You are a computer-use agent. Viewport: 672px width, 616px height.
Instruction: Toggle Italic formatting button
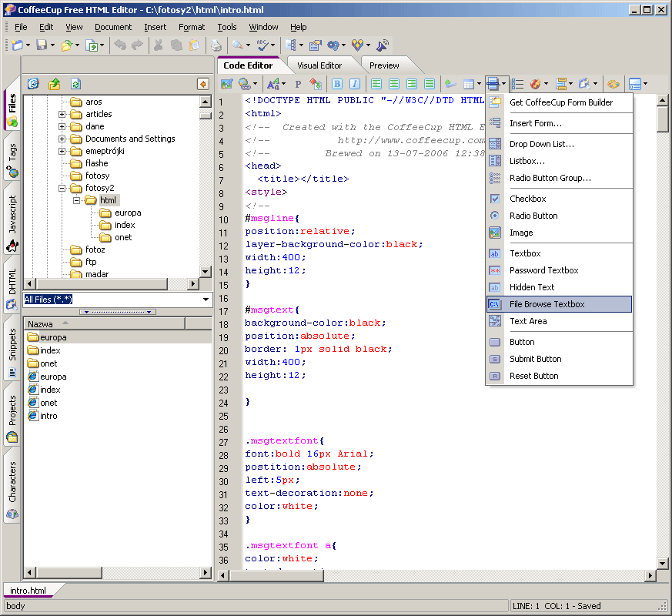(355, 84)
